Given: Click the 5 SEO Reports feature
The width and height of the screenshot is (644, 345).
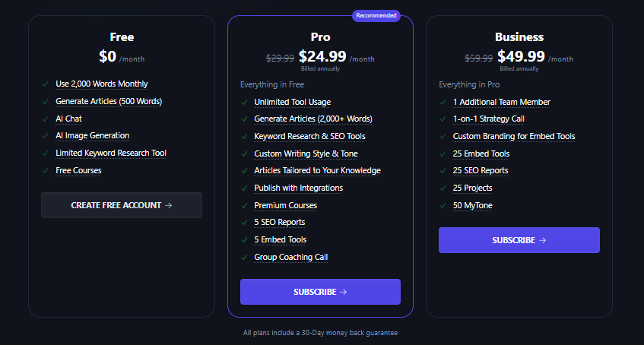Looking at the screenshot, I should pyautogui.click(x=280, y=222).
